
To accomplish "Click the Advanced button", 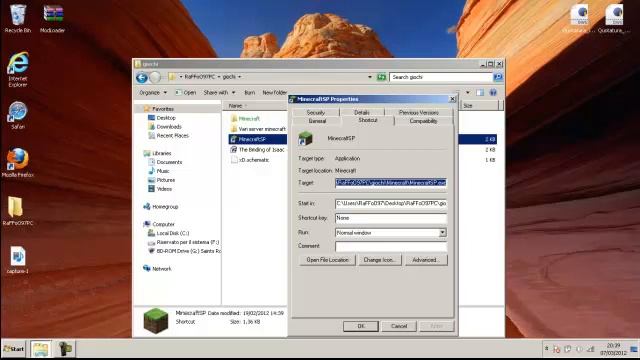I will 426,260.
